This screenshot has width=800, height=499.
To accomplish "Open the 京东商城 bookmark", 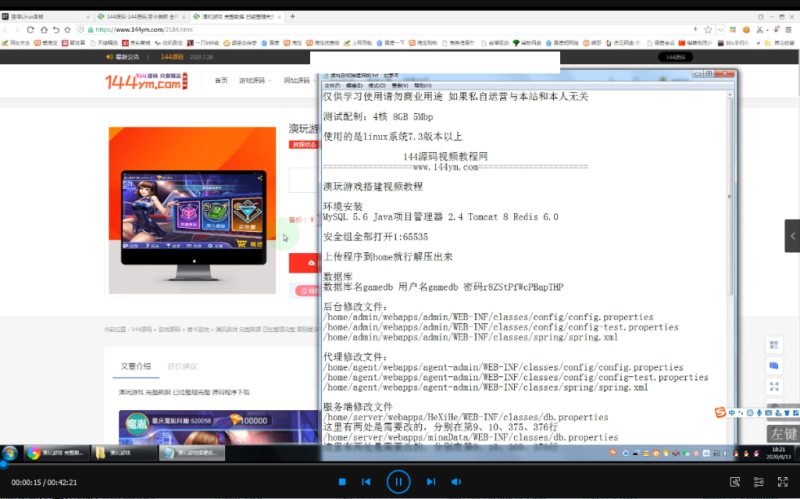I will (138, 43).
